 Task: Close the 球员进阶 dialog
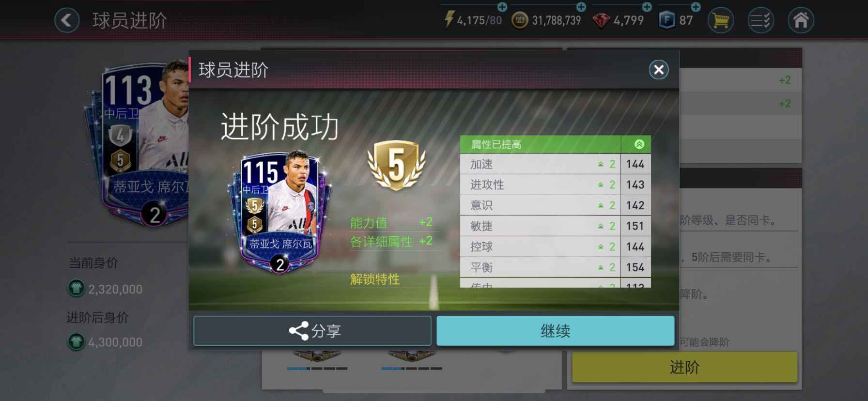[659, 70]
